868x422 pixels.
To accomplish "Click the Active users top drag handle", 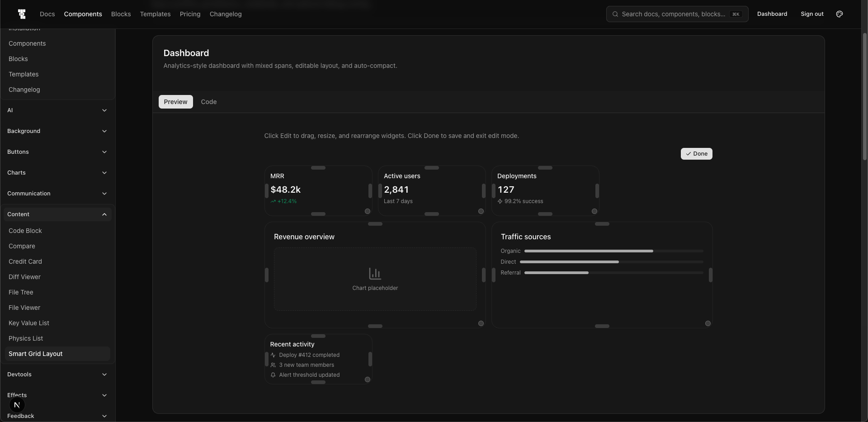I will click(432, 168).
